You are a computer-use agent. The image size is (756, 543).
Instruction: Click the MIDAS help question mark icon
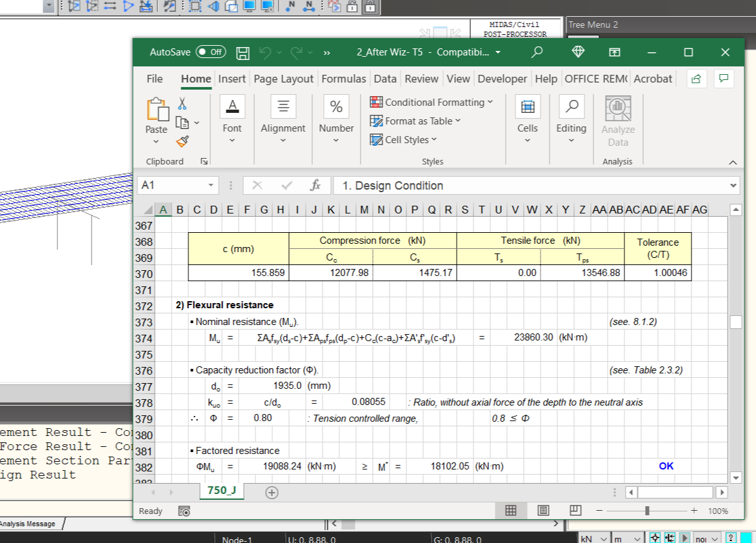coord(731,538)
